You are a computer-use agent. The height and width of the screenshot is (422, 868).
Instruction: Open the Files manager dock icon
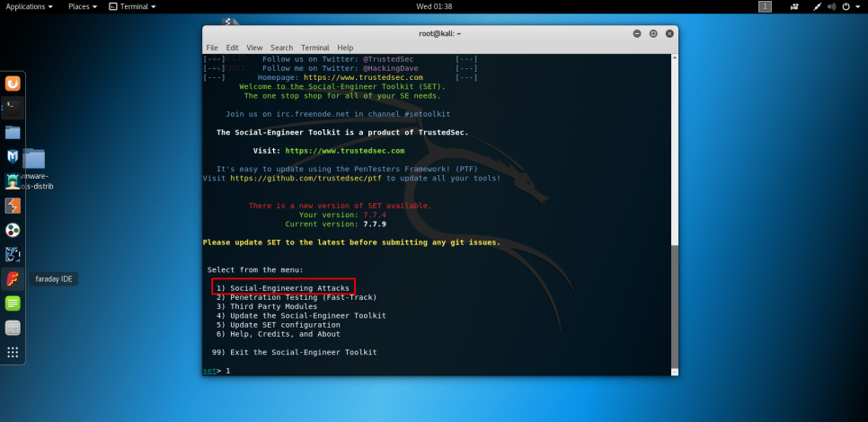(x=13, y=133)
